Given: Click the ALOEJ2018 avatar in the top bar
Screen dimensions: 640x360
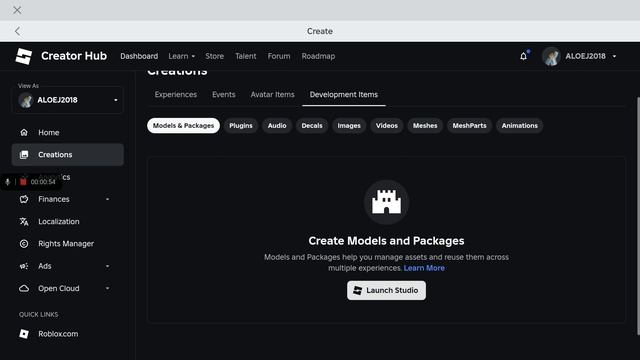Looking at the screenshot, I should (x=551, y=56).
